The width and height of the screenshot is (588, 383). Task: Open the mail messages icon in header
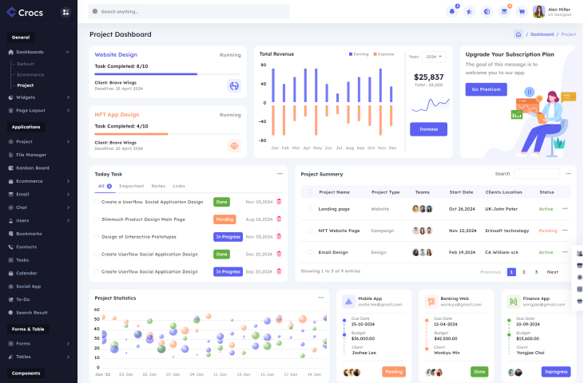pos(504,11)
